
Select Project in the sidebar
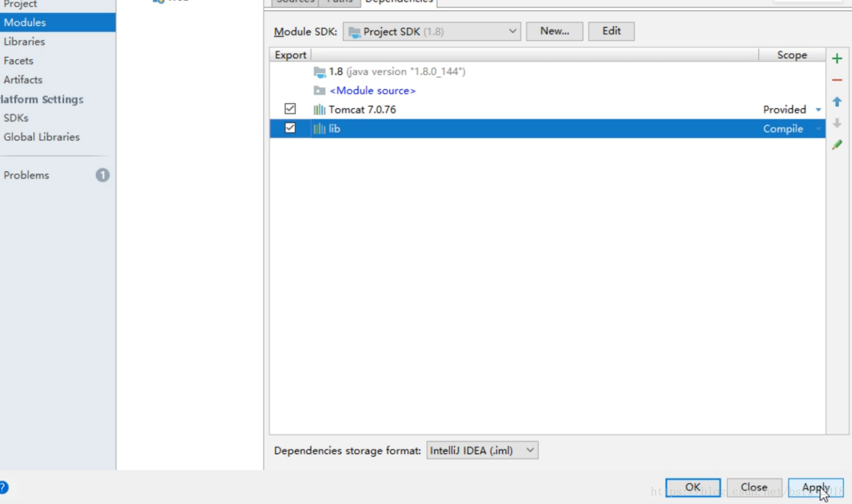(x=20, y=4)
